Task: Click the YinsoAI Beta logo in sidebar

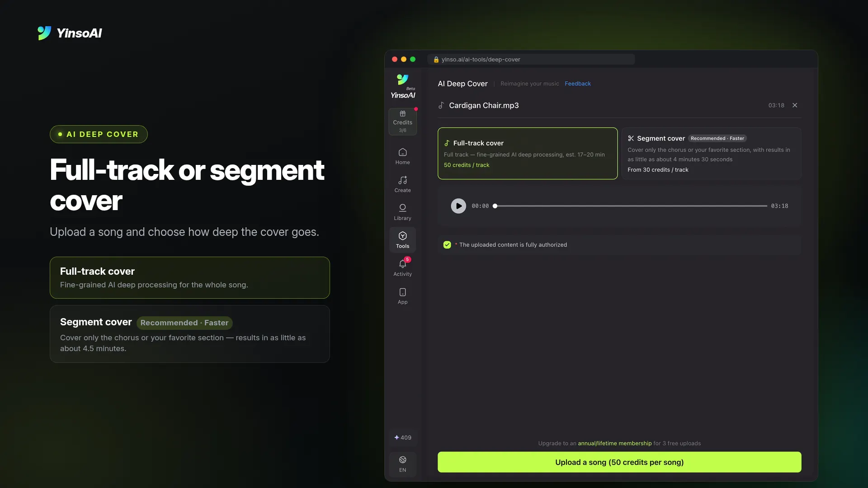Action: pos(402,86)
